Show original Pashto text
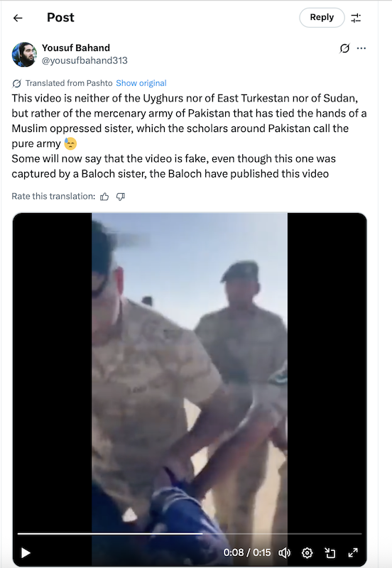The image size is (392, 568). (141, 83)
